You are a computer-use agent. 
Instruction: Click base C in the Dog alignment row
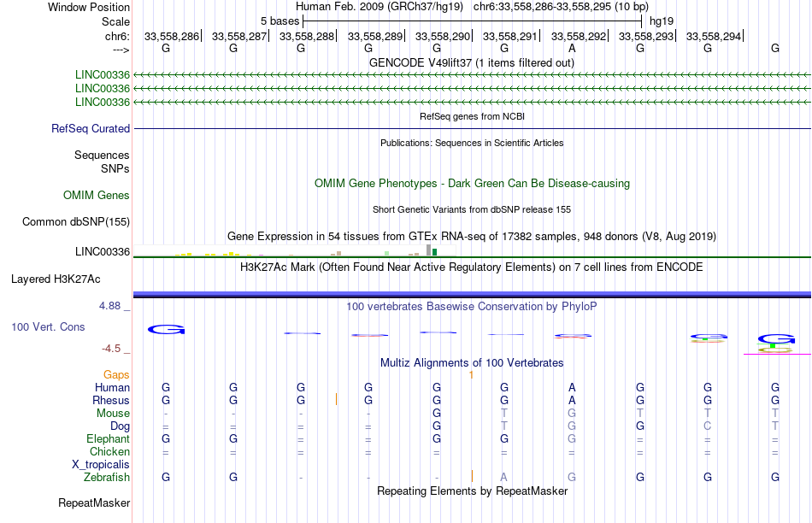point(708,426)
